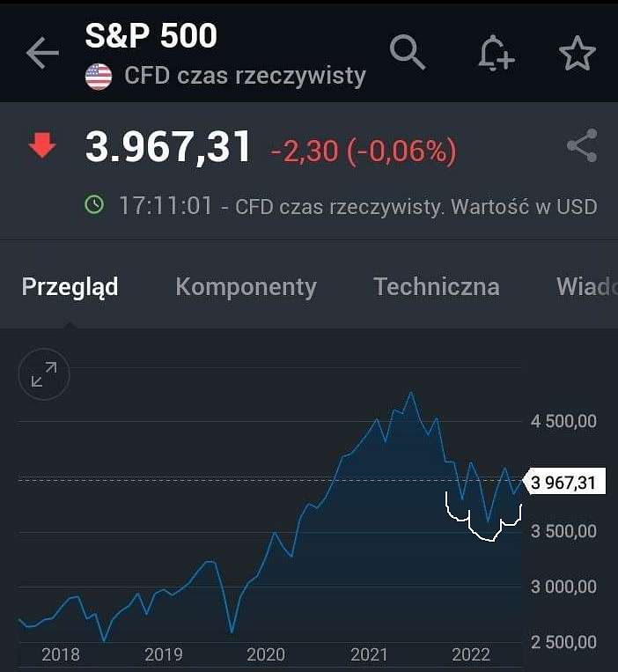
Task: Click the 2022 label on chart axis
Action: (471, 654)
